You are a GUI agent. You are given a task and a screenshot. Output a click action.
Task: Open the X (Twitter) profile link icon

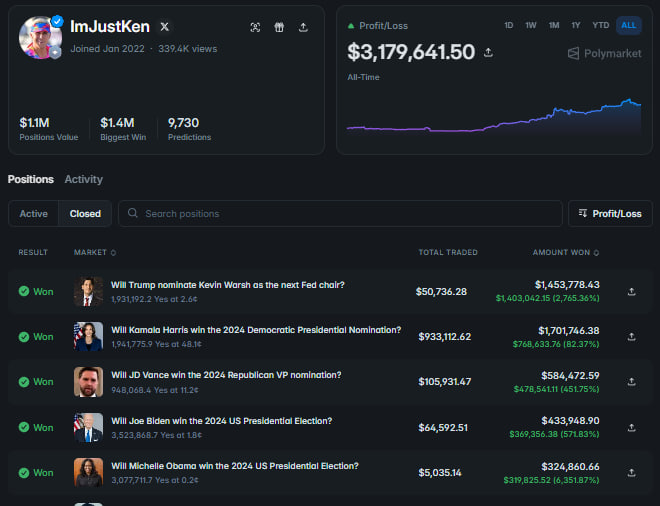click(x=165, y=27)
